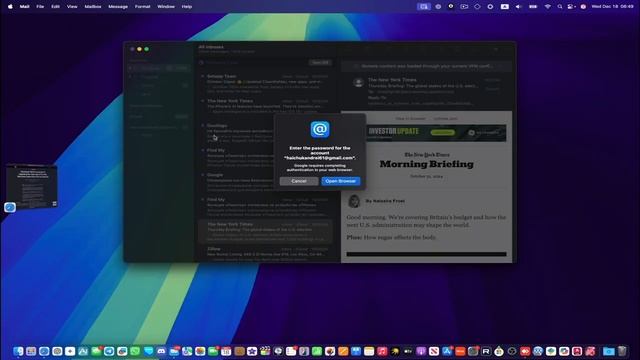
Task: Open the Apple menu
Action: pos(10,7)
